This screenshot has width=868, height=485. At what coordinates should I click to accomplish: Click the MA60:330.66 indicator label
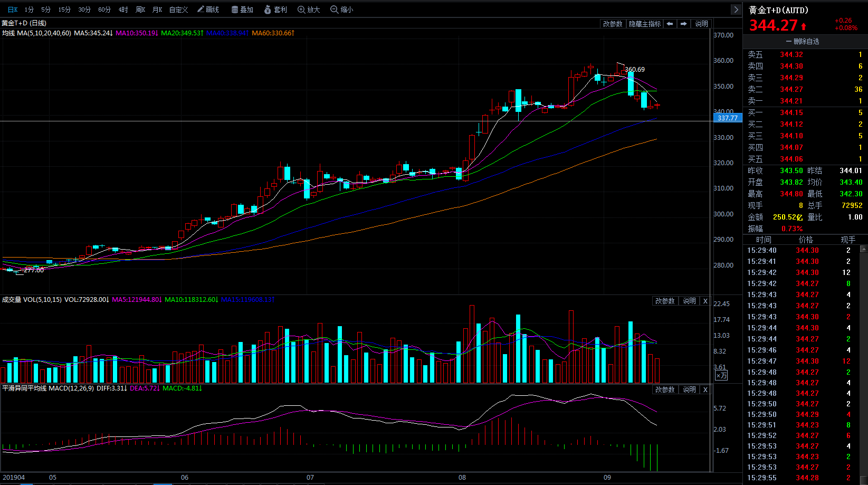pos(273,33)
